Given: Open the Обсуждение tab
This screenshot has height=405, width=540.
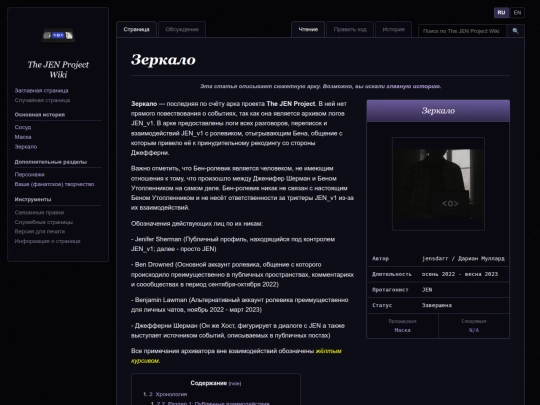Looking at the screenshot, I should point(182,29).
